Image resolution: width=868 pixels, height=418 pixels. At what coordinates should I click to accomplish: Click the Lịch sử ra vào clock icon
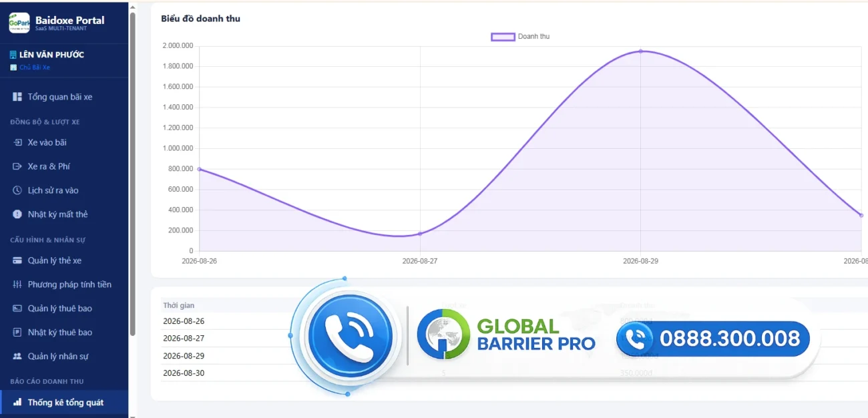tap(17, 190)
